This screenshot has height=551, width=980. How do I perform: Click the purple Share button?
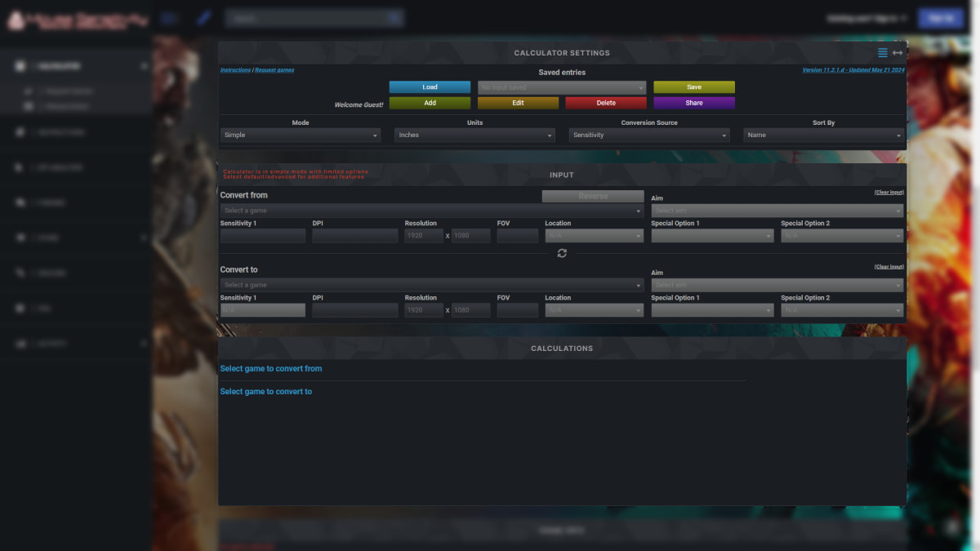(x=694, y=102)
